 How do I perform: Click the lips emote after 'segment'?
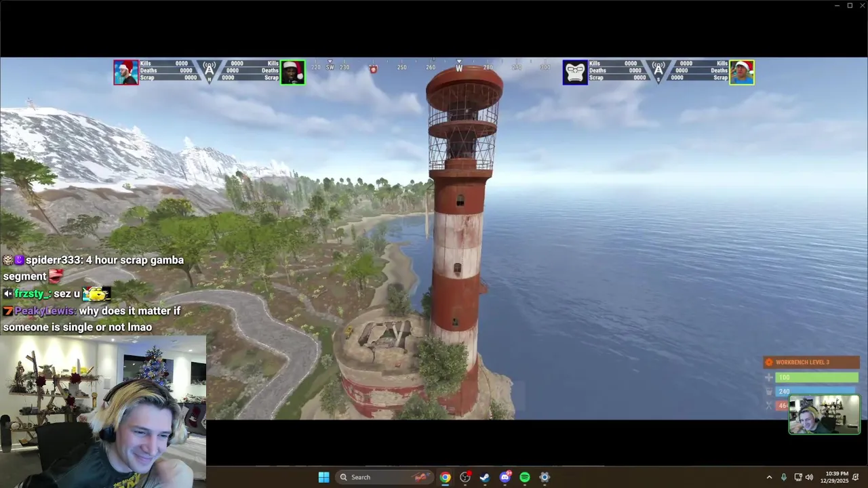coord(56,276)
